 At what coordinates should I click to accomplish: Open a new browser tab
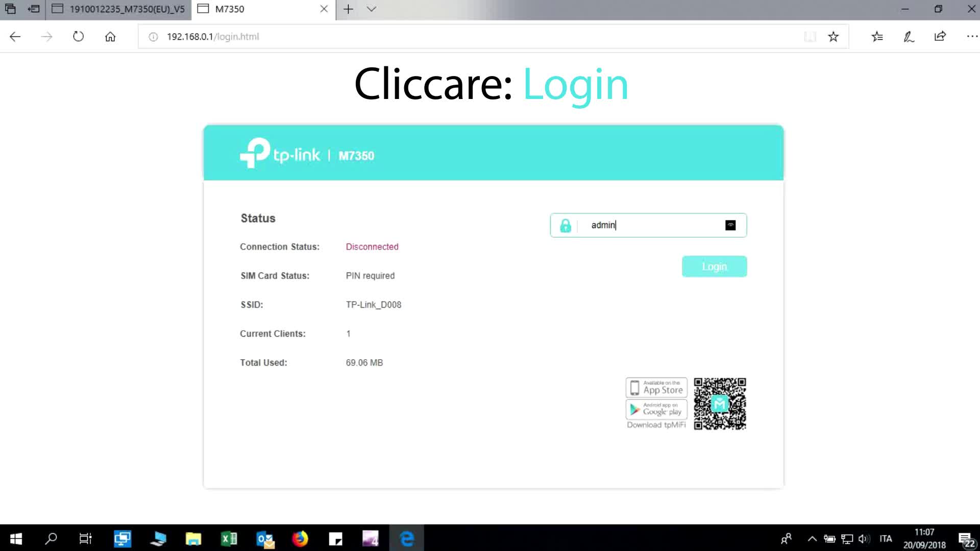coord(348,9)
